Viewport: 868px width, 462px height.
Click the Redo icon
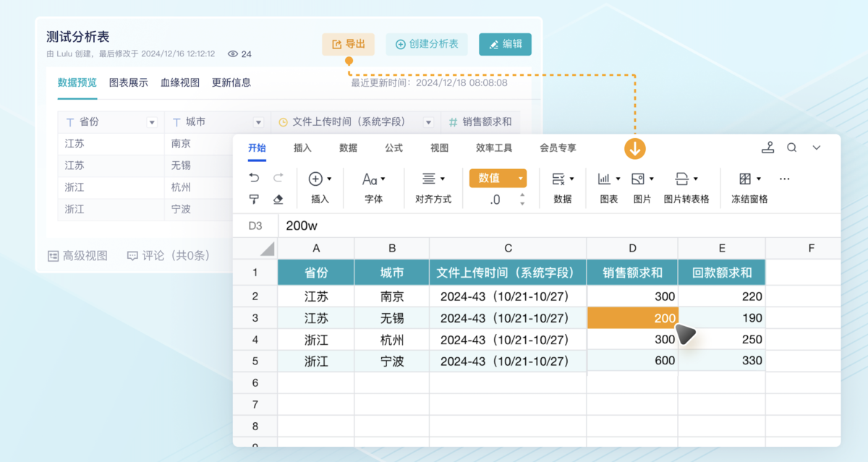coord(278,177)
